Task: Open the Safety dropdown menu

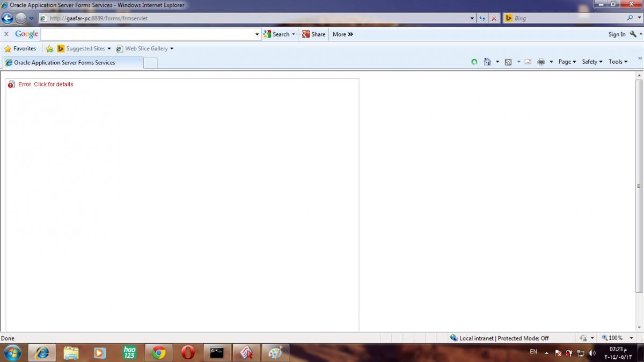Action: 592,62
